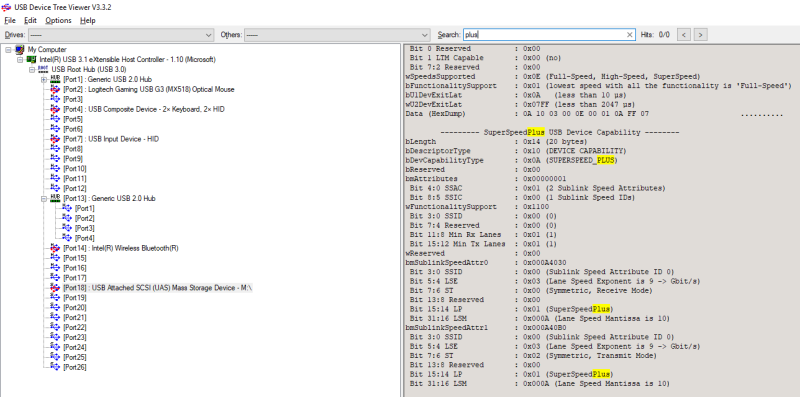Select Intel Wireless Bluetooth on Port14
The image size is (800, 397).
pos(120,248)
